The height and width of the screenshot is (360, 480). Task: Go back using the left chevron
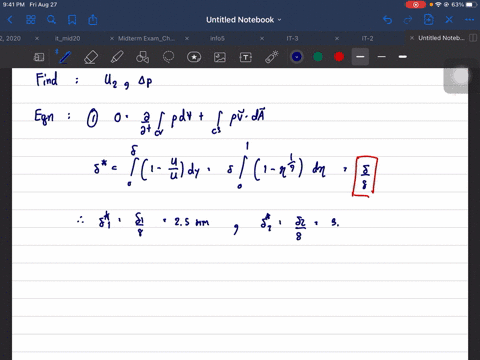(10, 20)
